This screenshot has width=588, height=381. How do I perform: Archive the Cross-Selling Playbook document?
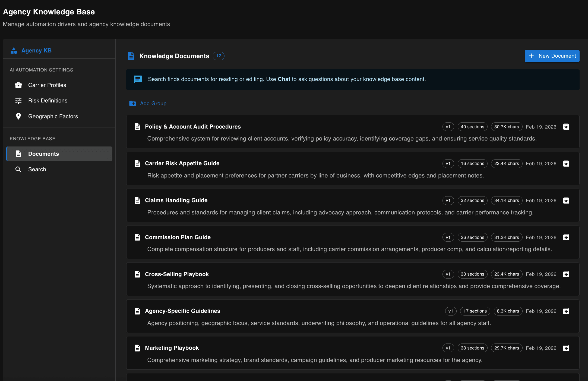coord(566,274)
